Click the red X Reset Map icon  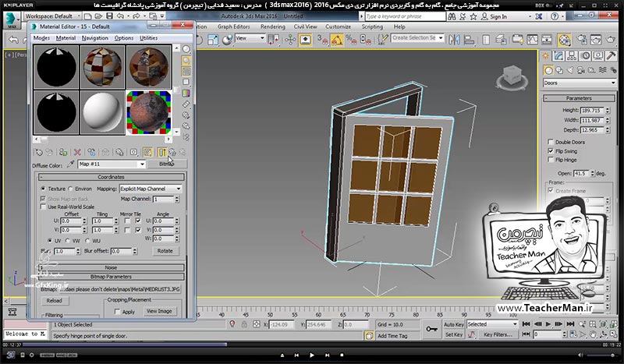77,152
